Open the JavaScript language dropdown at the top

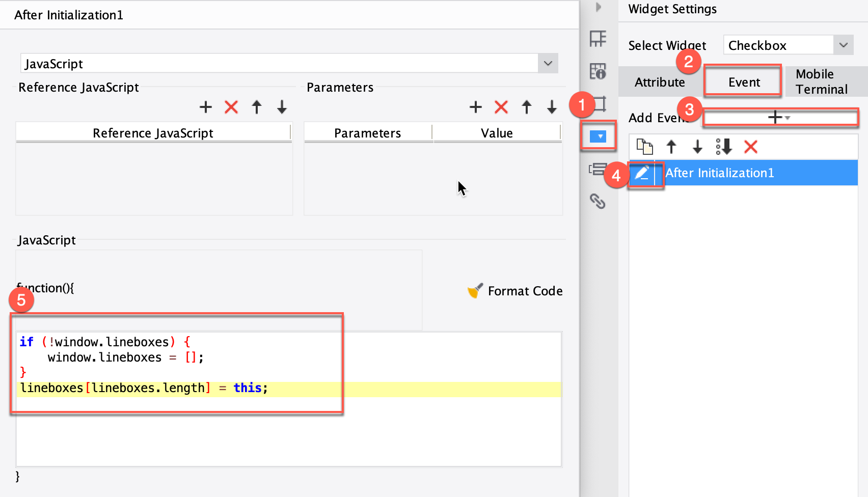coord(548,63)
